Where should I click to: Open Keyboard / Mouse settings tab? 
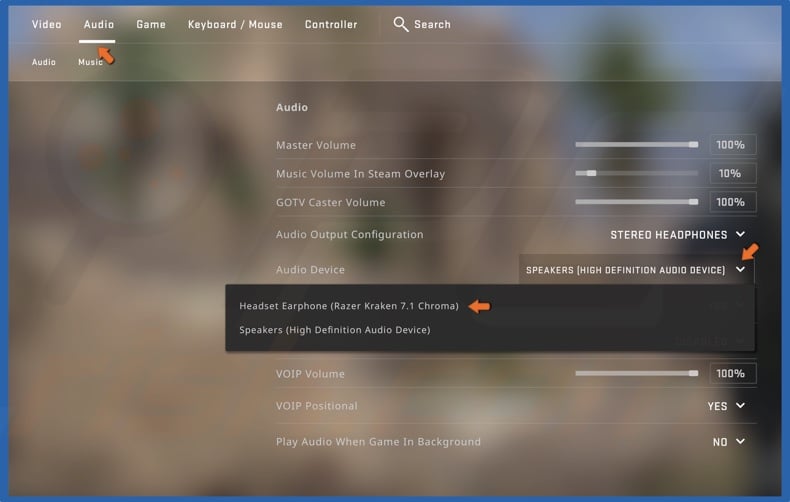(x=235, y=24)
